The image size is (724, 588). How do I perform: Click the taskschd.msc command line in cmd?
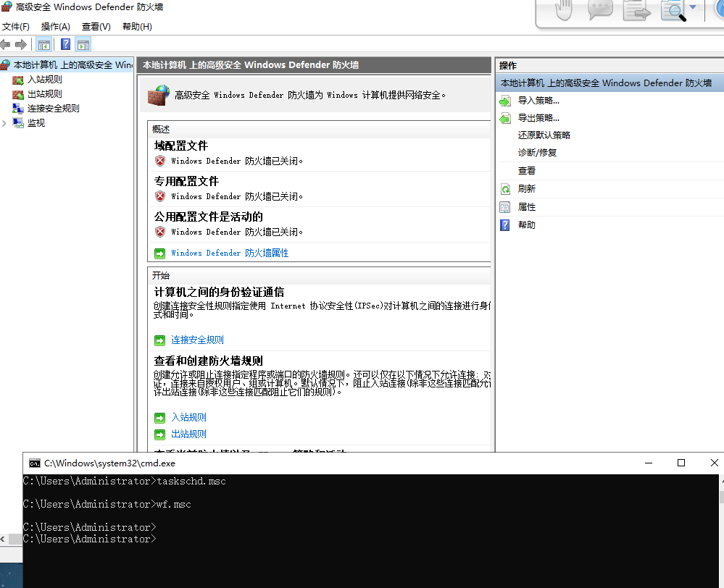click(x=124, y=482)
